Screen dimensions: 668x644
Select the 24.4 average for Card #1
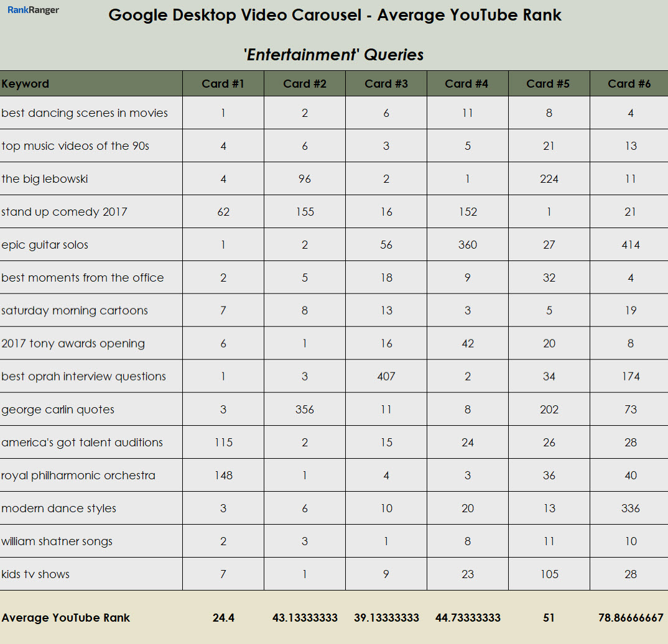223,618
